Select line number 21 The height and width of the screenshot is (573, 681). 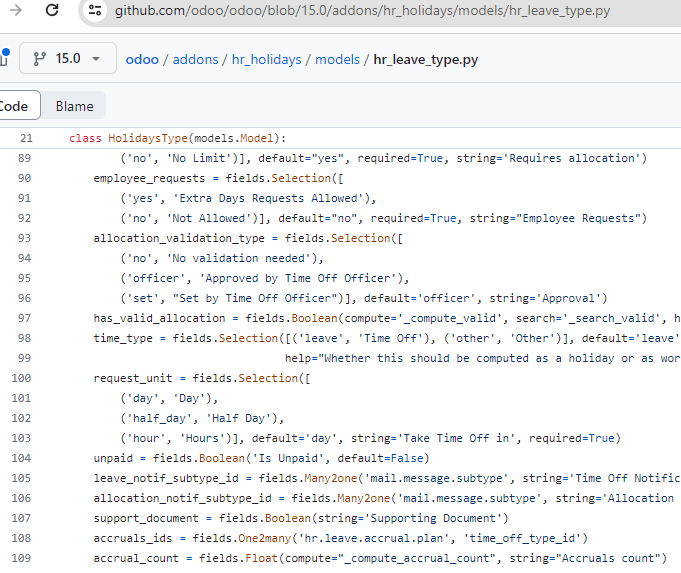click(x=26, y=138)
